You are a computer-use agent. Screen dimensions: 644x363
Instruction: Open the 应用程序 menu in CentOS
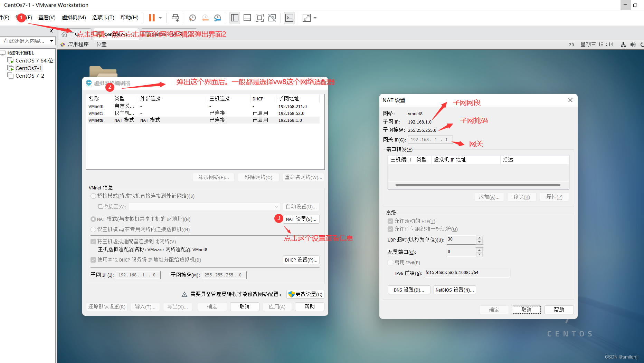point(78,45)
